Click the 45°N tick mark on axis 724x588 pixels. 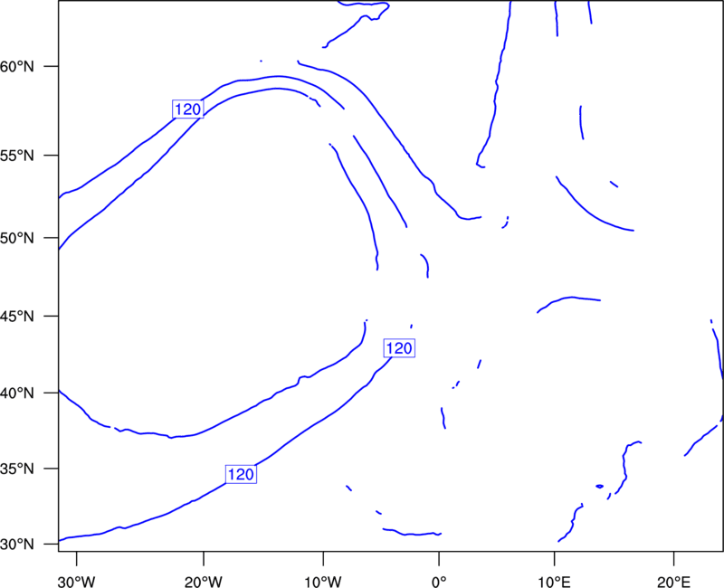pos(52,316)
